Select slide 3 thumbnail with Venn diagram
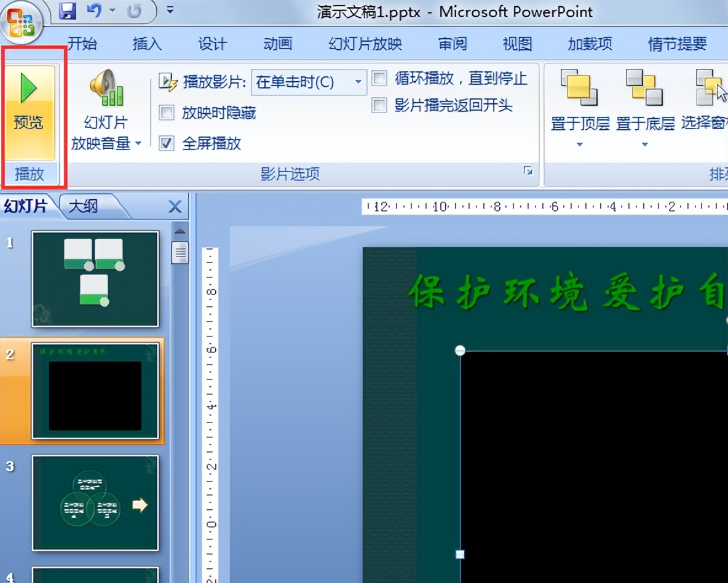Viewport: 728px width, 583px height. pos(95,502)
